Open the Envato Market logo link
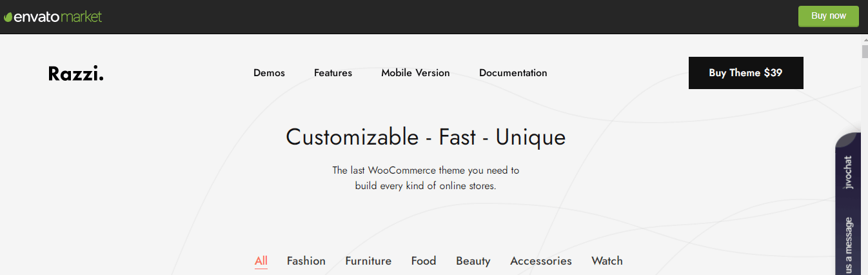 (53, 17)
